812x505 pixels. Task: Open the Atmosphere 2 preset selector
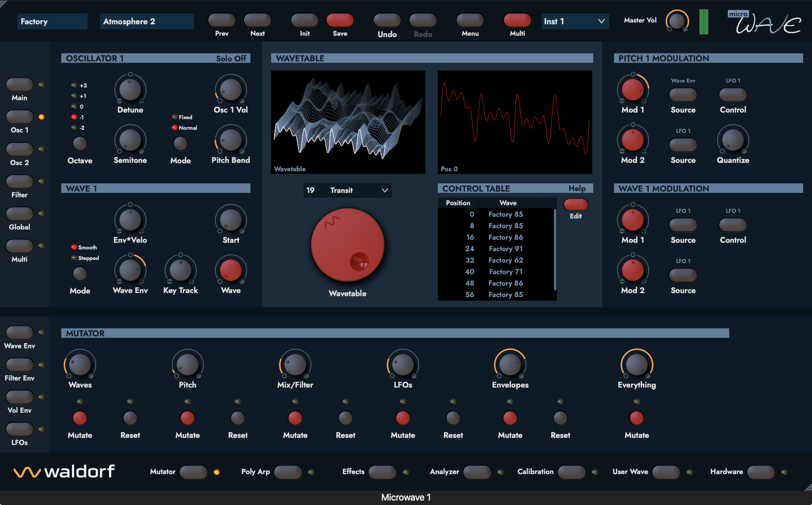[147, 21]
